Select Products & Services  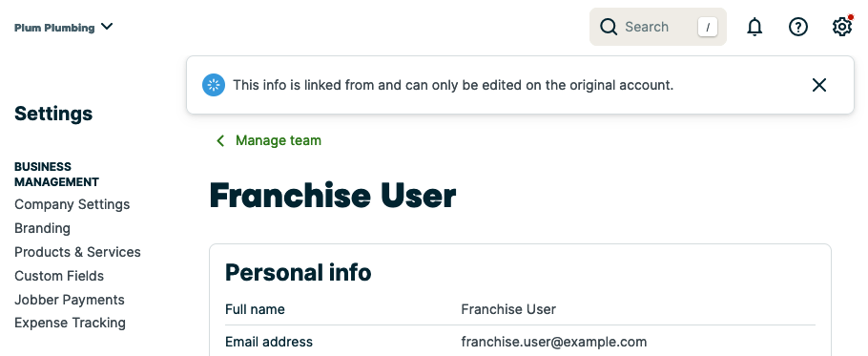click(x=77, y=252)
